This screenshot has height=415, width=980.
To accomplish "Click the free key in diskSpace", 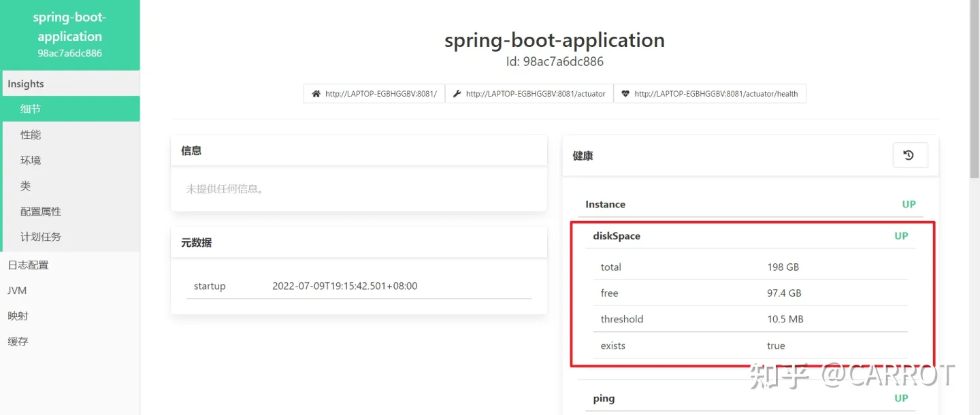I will (x=609, y=293).
